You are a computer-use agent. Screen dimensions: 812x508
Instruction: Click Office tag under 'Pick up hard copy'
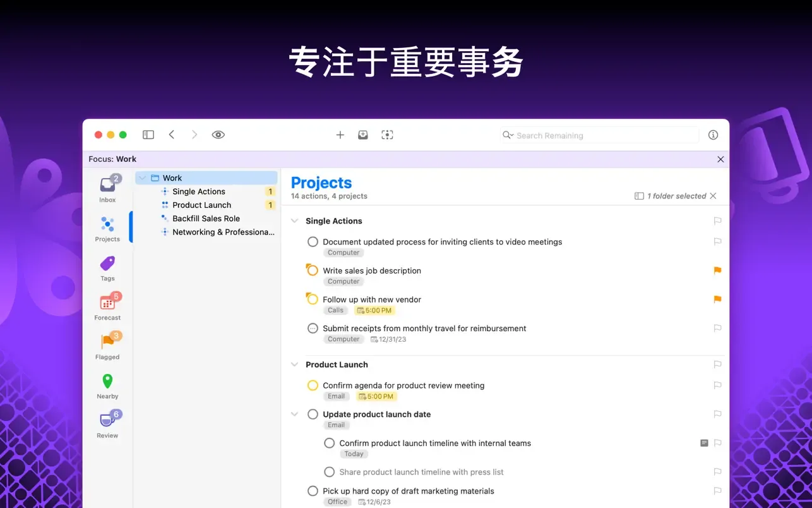pyautogui.click(x=338, y=502)
